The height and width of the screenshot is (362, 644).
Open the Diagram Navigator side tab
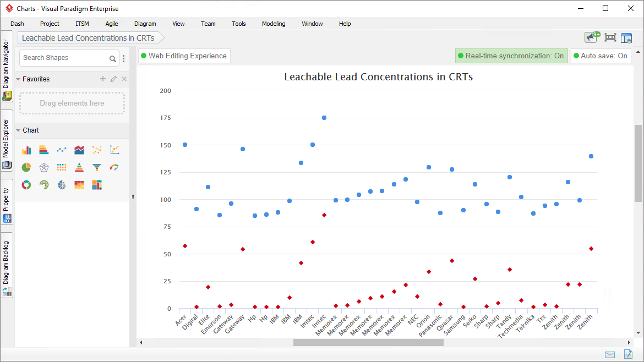click(x=7, y=67)
